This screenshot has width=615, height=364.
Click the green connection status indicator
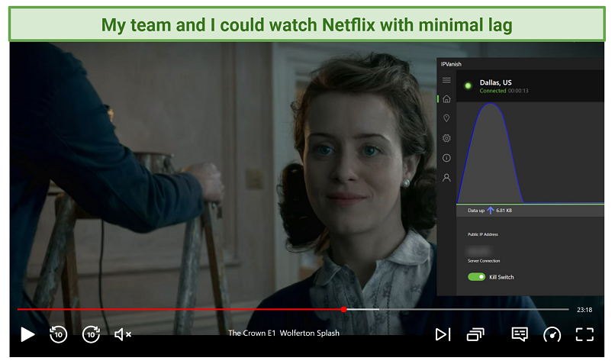click(468, 85)
